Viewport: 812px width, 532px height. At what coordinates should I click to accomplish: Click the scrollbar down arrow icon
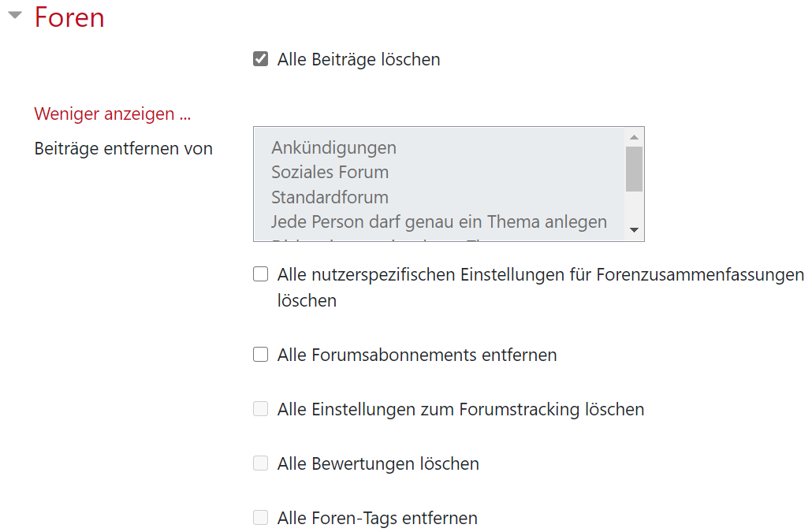pyautogui.click(x=635, y=229)
